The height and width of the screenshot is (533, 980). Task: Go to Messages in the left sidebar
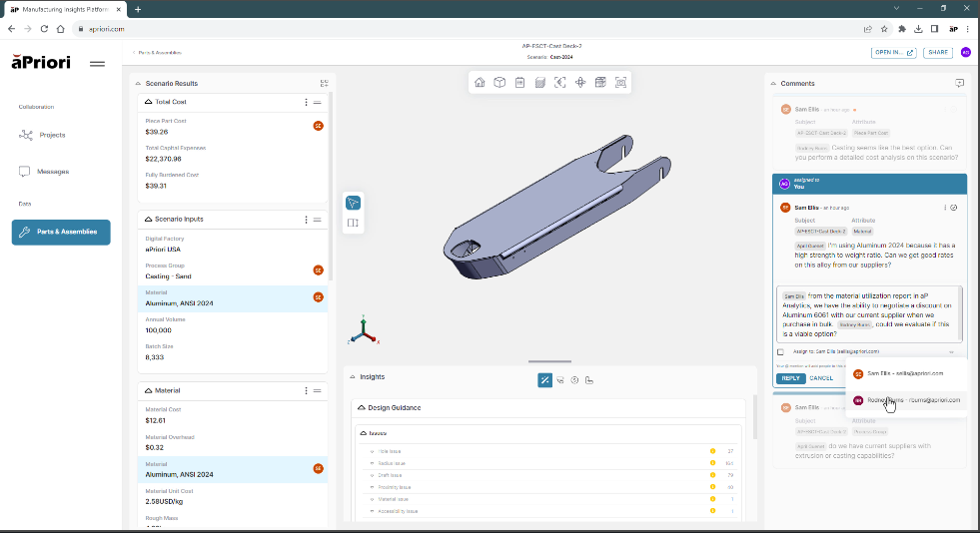(x=53, y=172)
